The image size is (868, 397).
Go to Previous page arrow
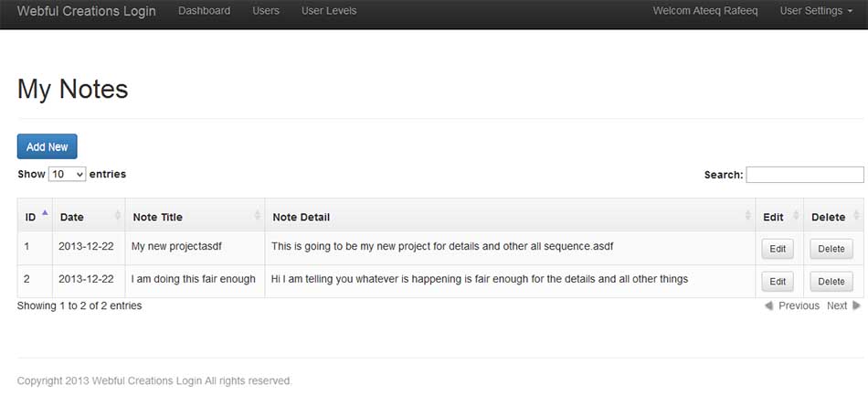coord(769,306)
